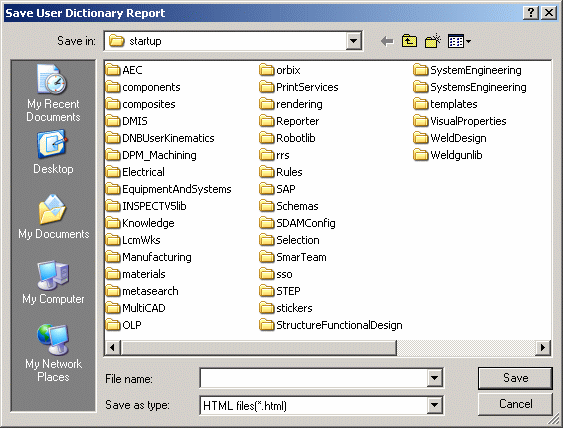Click inside the File name field
Image resolution: width=563 pixels, height=428 pixels.
pos(313,378)
